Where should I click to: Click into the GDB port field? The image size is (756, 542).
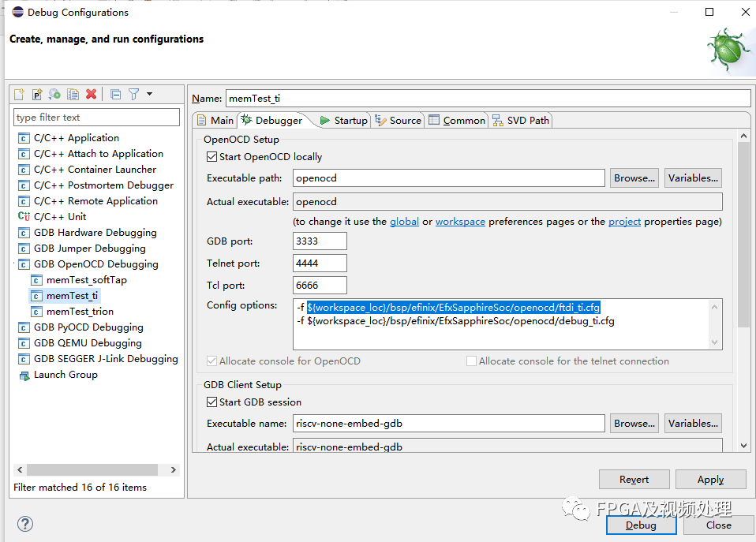(x=320, y=241)
